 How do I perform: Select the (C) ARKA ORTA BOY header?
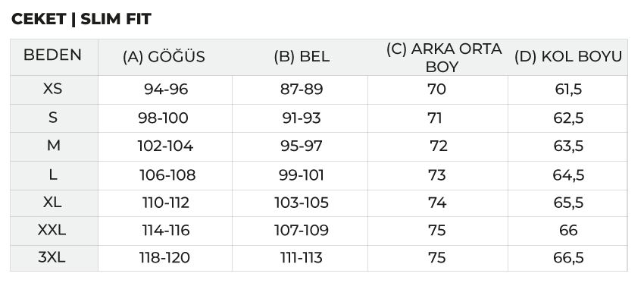443,58
